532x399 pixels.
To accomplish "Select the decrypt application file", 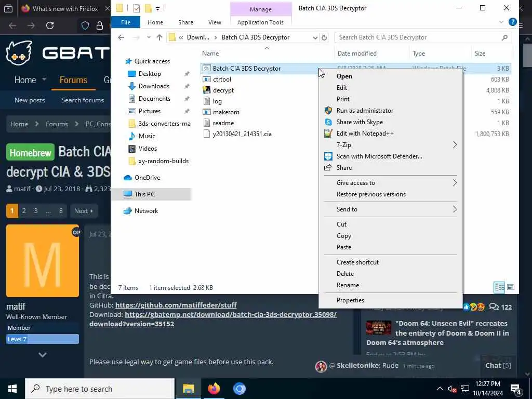I will [x=223, y=90].
